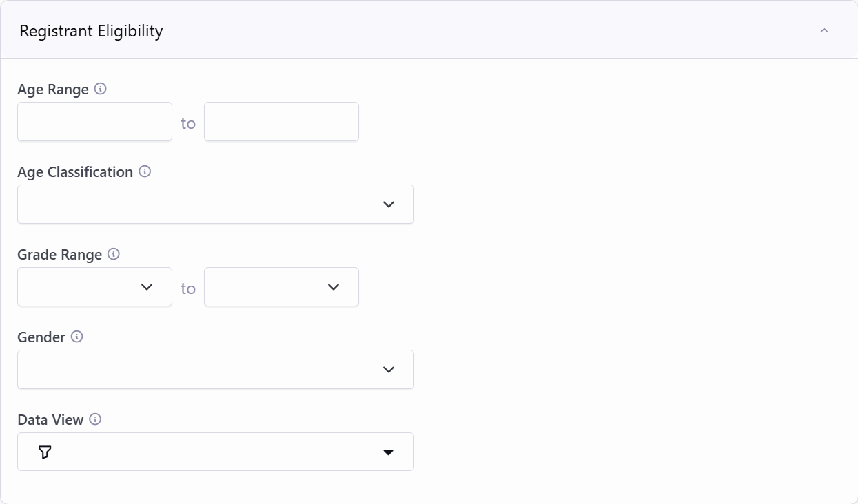Collapse the Registrant Eligibility panel chevron
858x504 pixels.
tap(824, 31)
